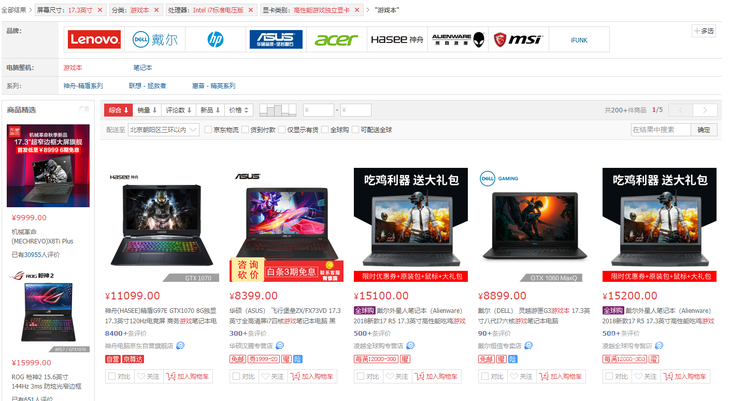730x401 pixels.
Task: Remove the 显卡类别 filter tag
Action: click(357, 10)
